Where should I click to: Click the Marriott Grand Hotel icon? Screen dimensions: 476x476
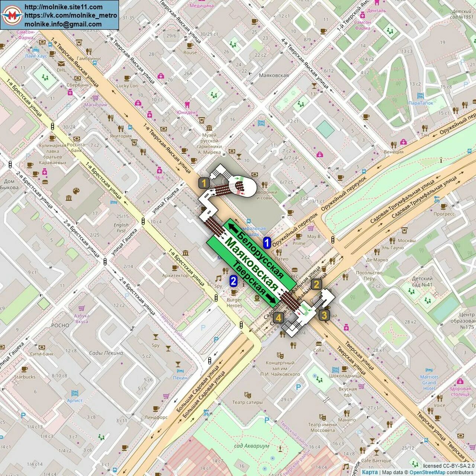(429, 370)
